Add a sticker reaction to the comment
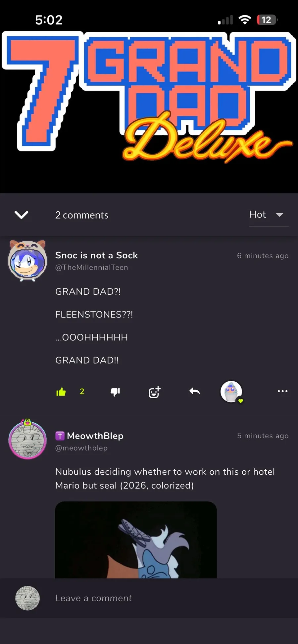This screenshot has width=298, height=644. coord(154,392)
